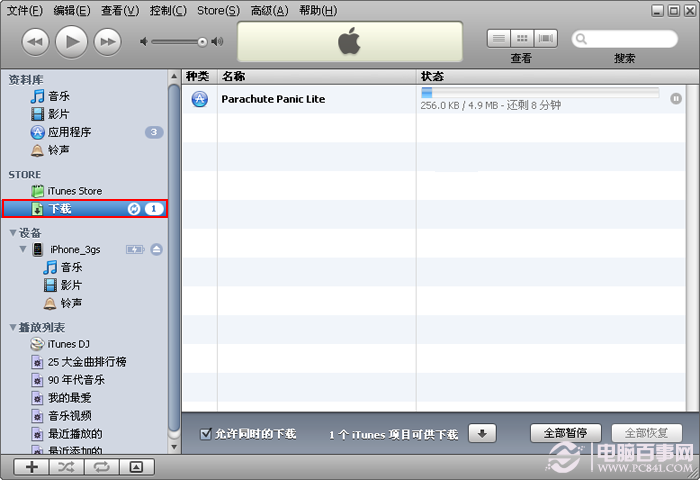Toggle repeat mode at bottom left

click(102, 467)
